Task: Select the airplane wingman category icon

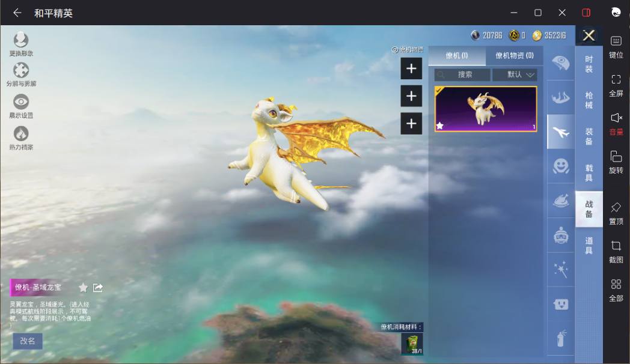Action: [561, 132]
